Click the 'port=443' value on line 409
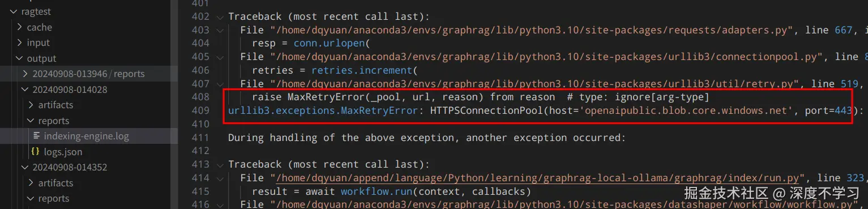 (x=828, y=111)
